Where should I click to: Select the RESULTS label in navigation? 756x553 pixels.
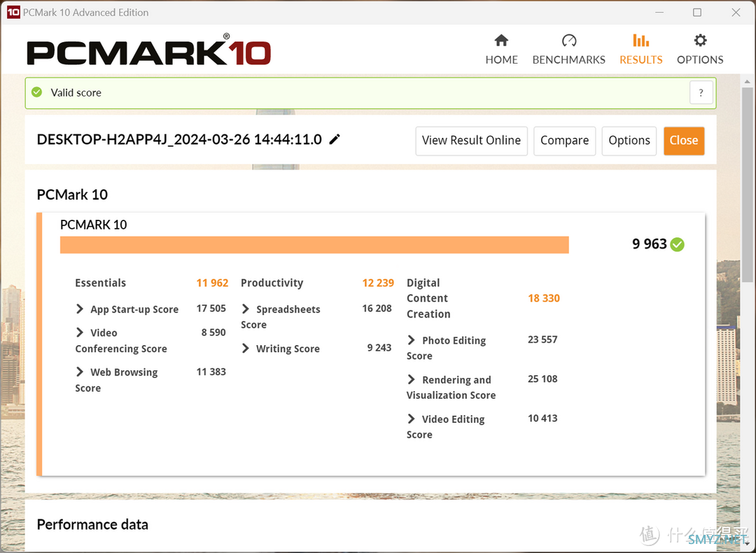640,59
